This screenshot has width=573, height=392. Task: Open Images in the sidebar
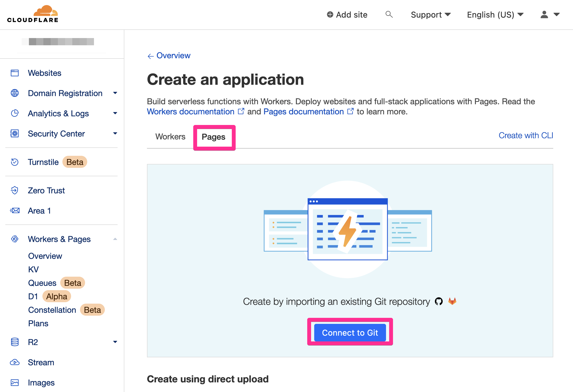coord(41,383)
